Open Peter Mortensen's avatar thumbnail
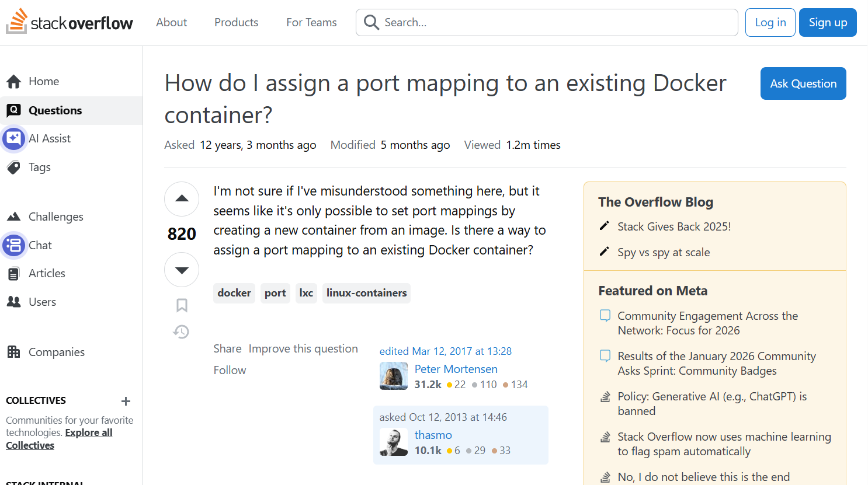This screenshot has width=868, height=485. 394,376
